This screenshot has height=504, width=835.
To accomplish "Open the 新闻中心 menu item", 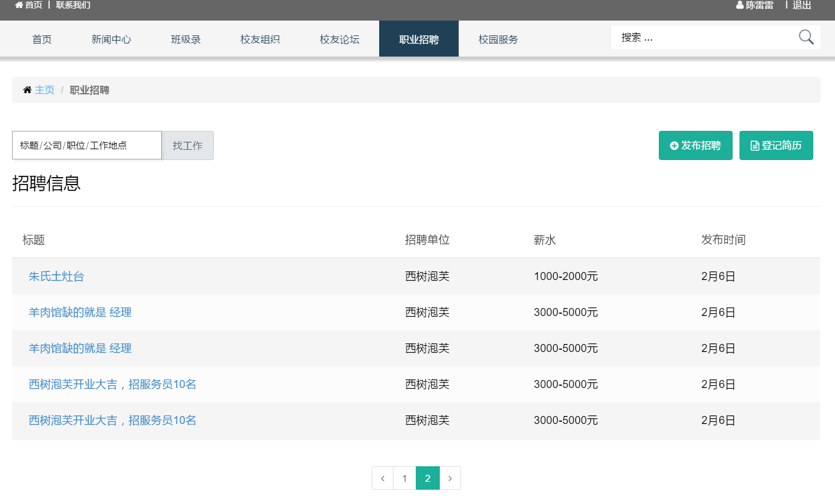I will click(x=111, y=39).
